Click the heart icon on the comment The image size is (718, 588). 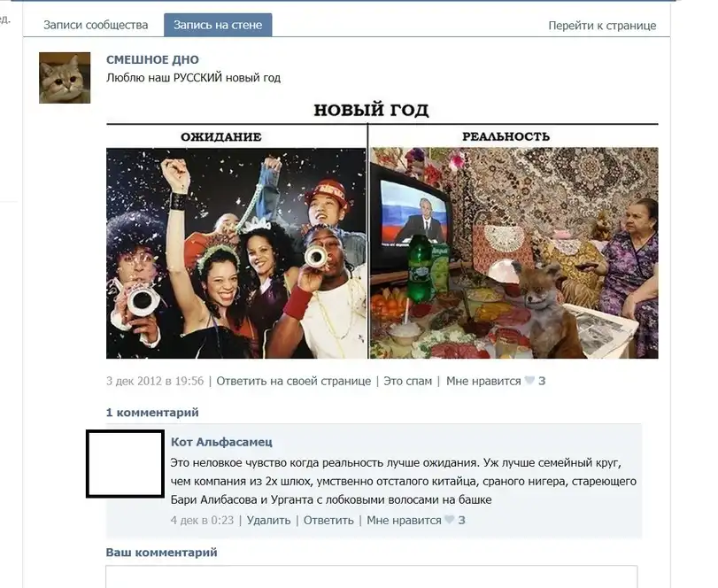point(450,520)
